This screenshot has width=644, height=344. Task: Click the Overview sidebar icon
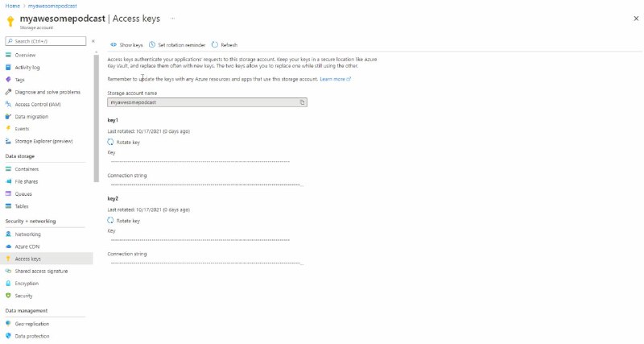coord(8,55)
